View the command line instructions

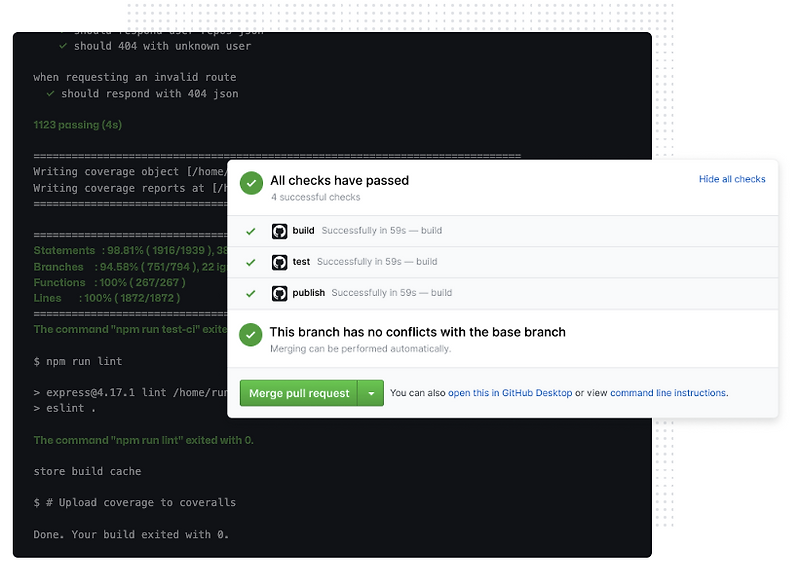(666, 393)
